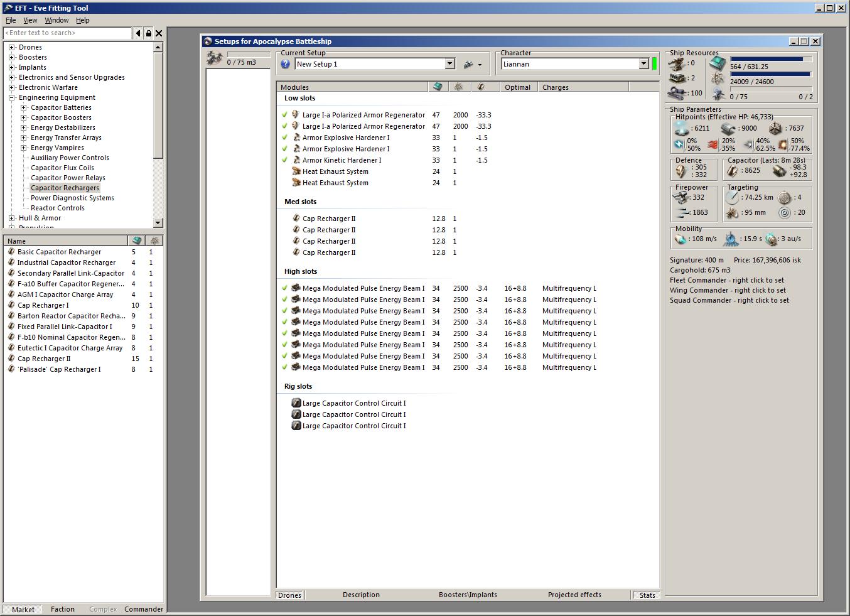Expand the Capacitor Batteries tree node

[x=24, y=107]
